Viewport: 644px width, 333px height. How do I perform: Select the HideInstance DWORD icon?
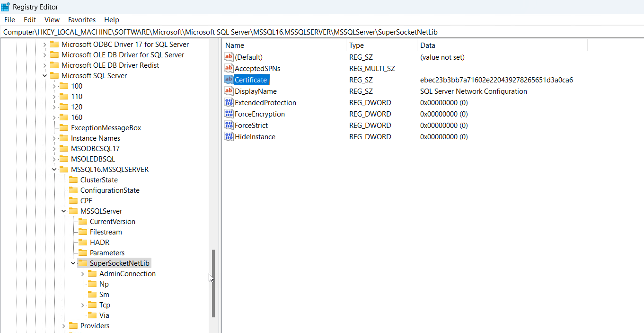click(x=229, y=136)
